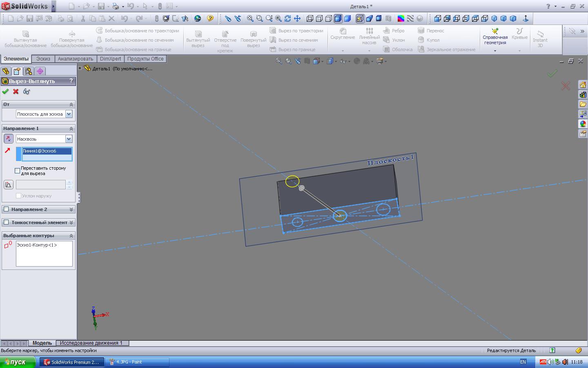Image resolution: width=588 pixels, height=368 pixels.
Task: Click the Справочная геометрия tool
Action: (x=495, y=37)
